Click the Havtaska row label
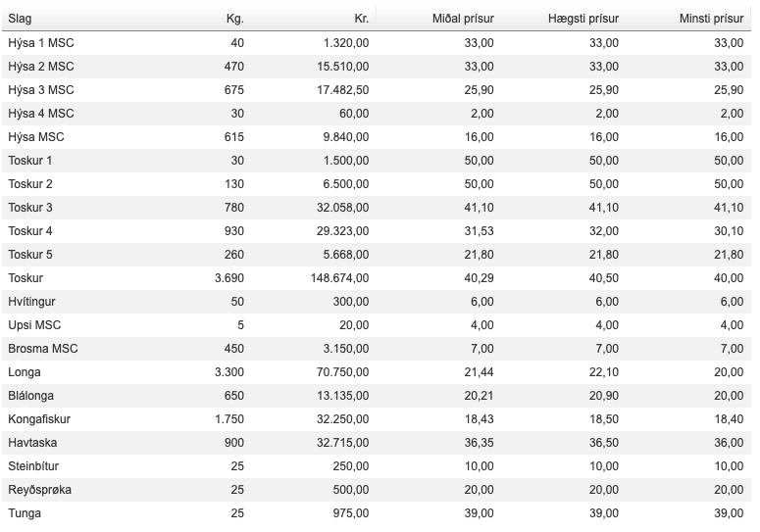Screen dimensions: 760x532 pos(32,442)
